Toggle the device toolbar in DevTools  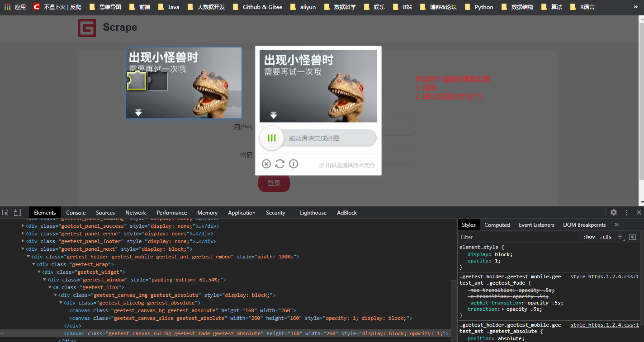pos(17,212)
